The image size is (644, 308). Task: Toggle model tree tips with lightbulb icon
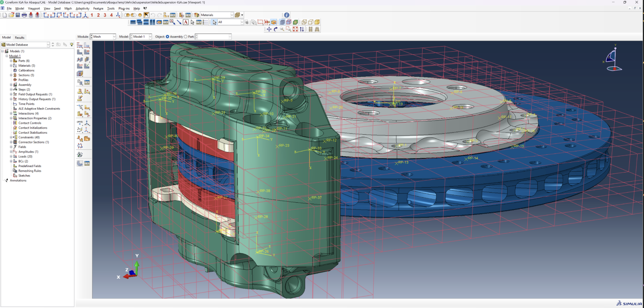pos(72,44)
